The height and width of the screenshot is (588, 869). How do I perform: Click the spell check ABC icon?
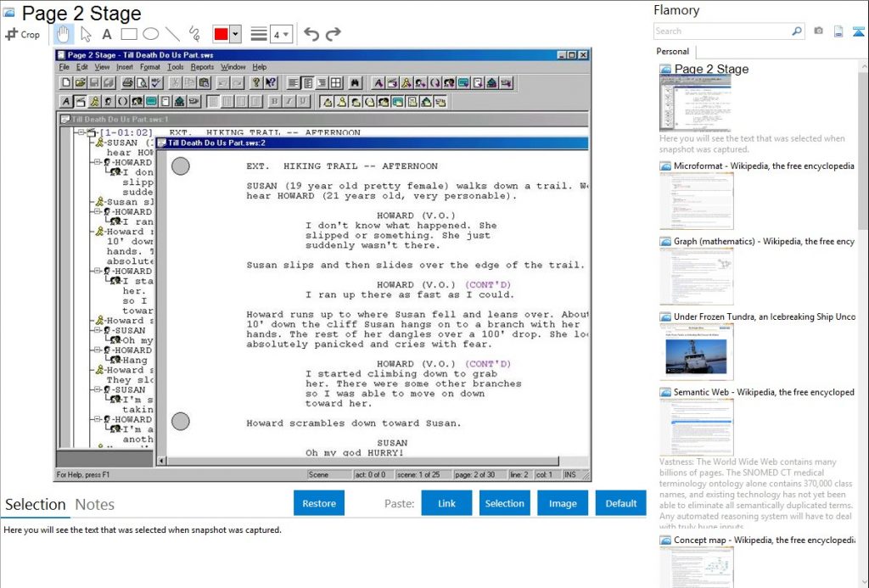pyautogui.click(x=157, y=83)
